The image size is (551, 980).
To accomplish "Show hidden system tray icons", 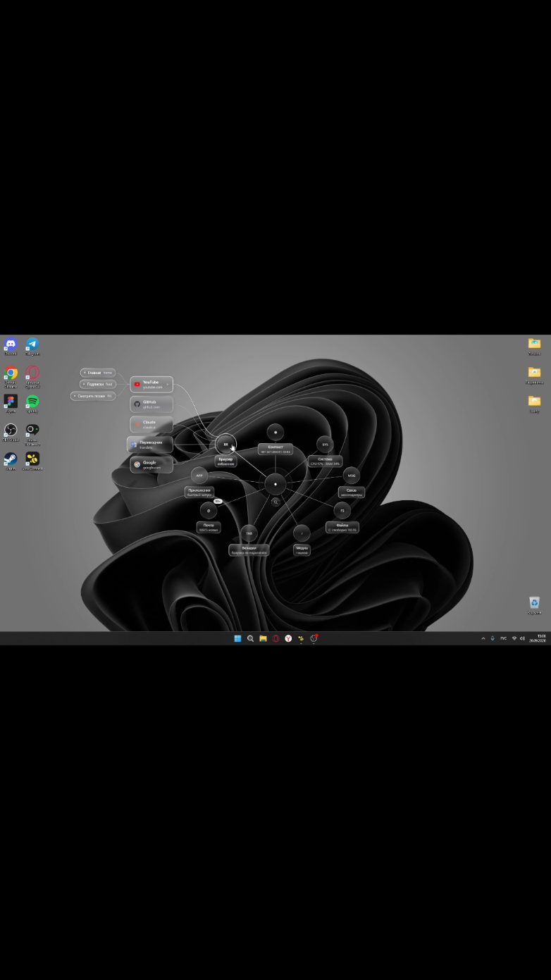I will pyautogui.click(x=483, y=638).
